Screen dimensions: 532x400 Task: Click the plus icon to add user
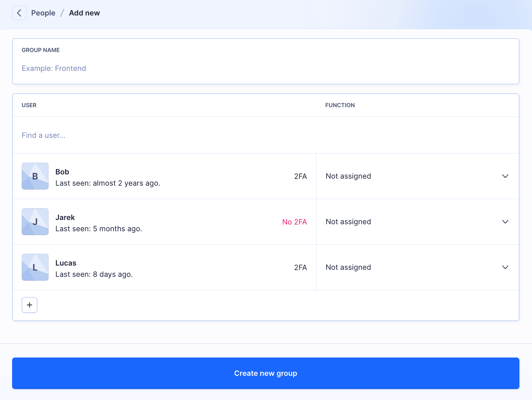[30, 305]
